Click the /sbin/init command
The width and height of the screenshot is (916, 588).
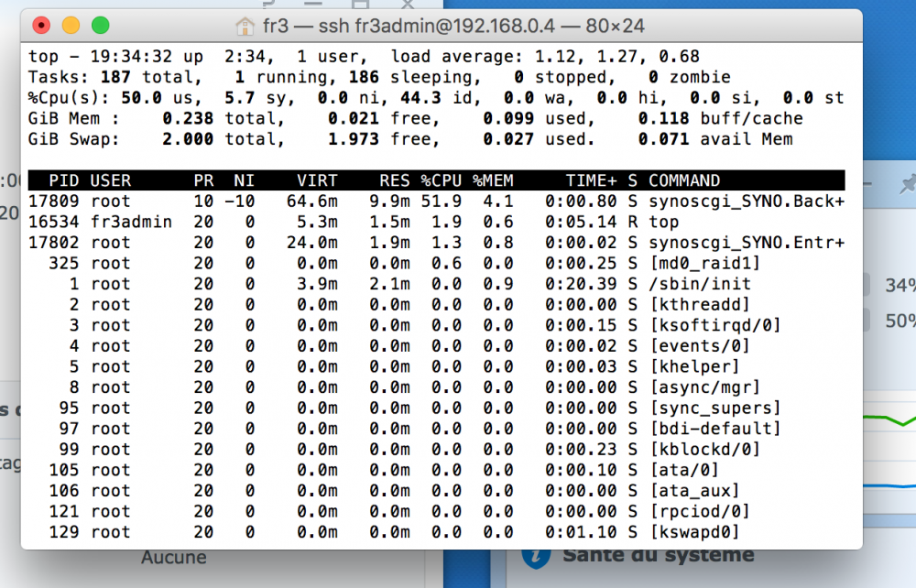(700, 284)
